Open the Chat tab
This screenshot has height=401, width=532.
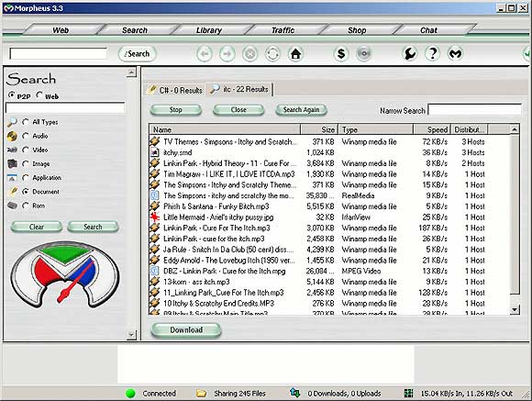429,30
